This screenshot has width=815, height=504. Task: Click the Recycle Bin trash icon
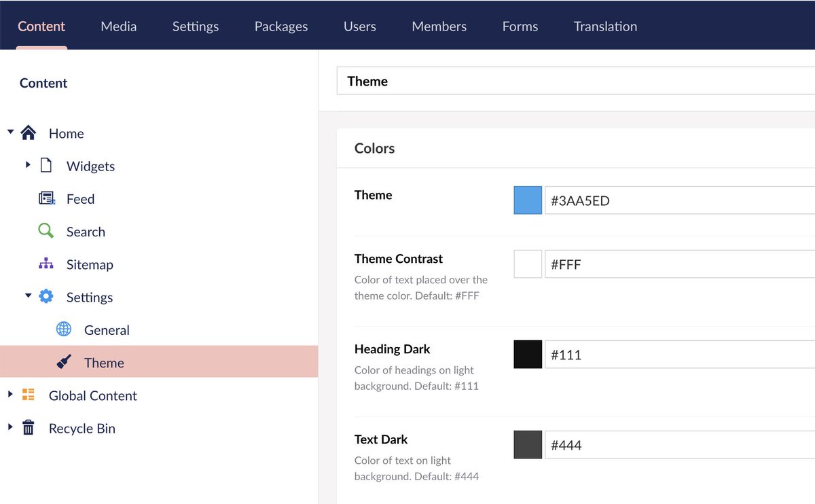28,428
